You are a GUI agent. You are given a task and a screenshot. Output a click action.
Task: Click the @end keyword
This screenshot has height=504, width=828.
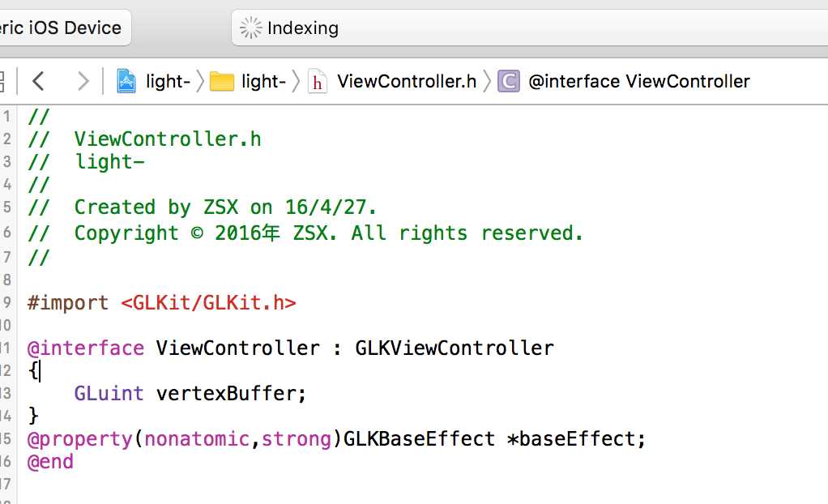(50, 462)
